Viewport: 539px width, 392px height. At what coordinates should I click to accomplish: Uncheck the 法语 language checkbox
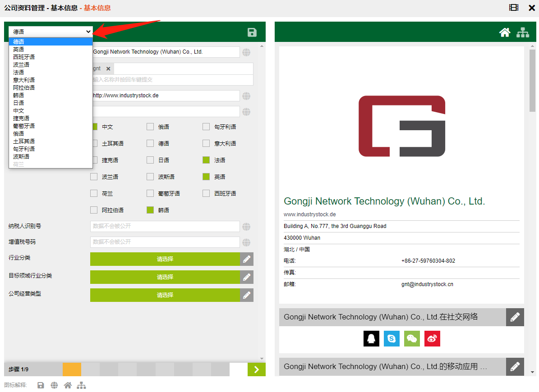[x=206, y=160]
